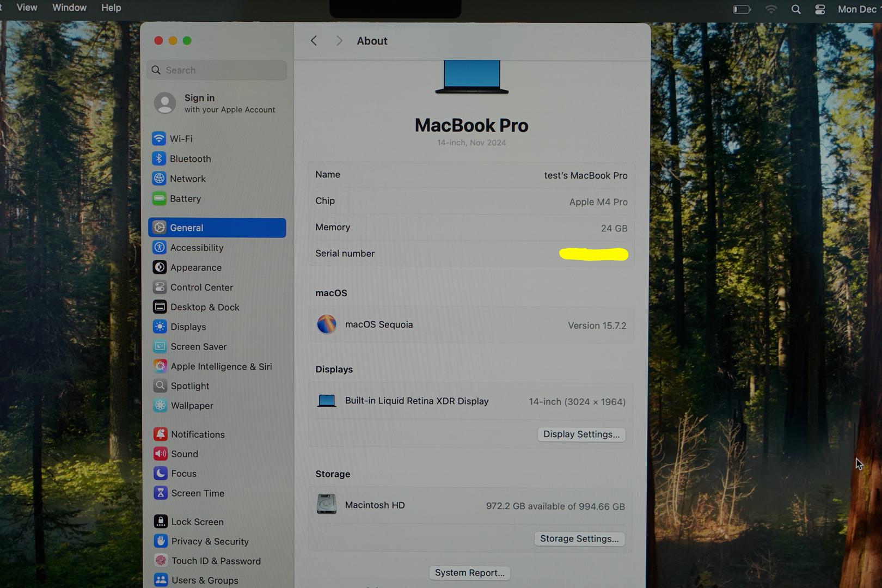Click the Display Settings button
882x588 pixels.
581,434
